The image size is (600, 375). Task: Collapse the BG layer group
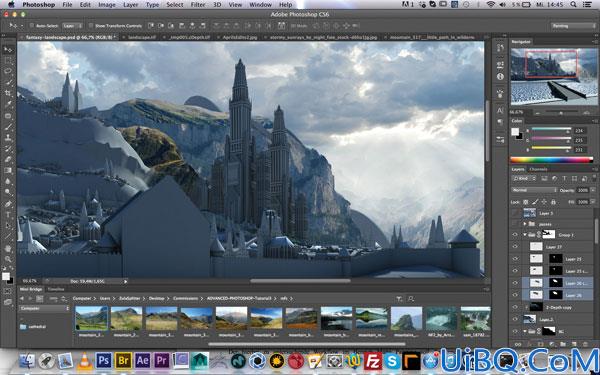[x=525, y=331]
